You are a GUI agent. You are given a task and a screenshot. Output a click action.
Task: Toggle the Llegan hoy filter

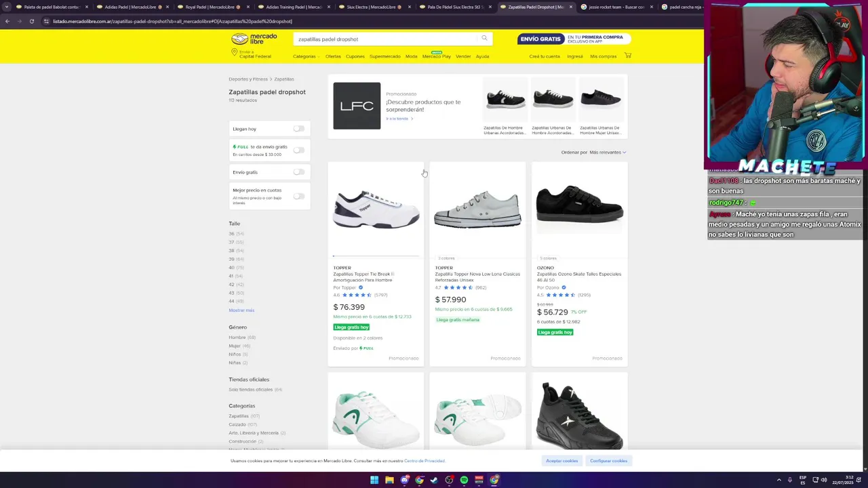click(x=299, y=129)
